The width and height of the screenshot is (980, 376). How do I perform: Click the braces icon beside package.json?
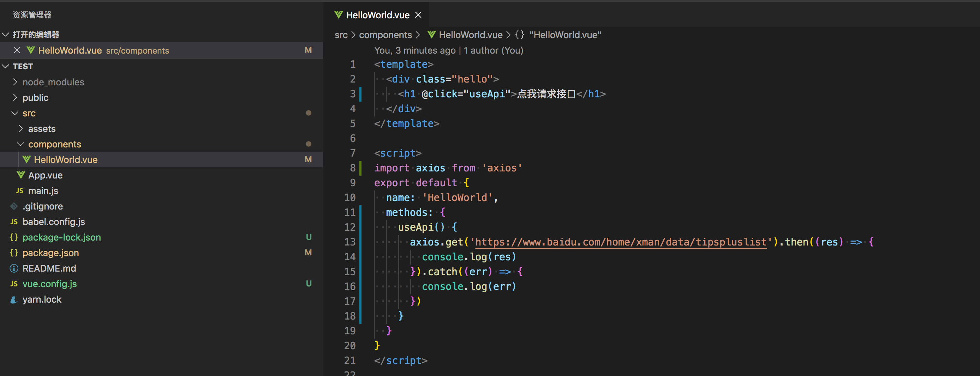(14, 253)
